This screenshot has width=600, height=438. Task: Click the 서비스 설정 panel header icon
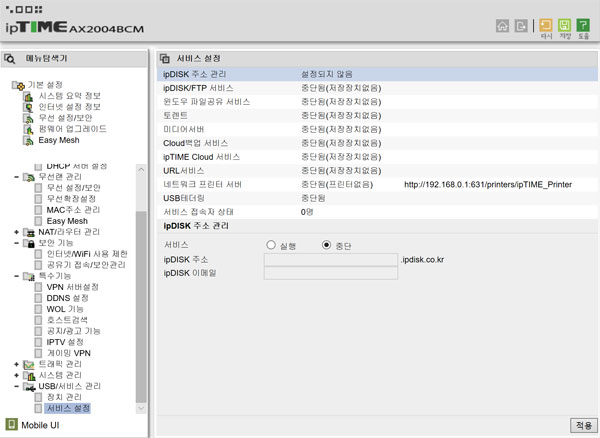point(165,59)
